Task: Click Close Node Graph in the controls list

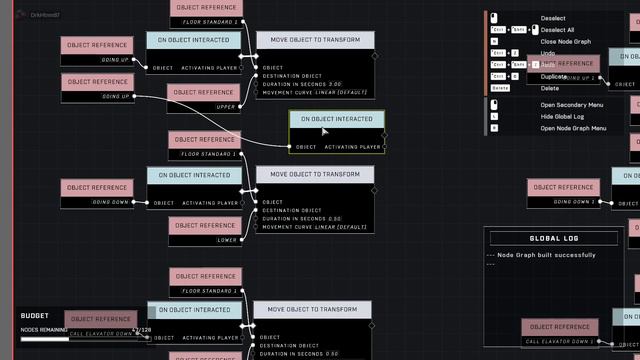Action: point(565,42)
